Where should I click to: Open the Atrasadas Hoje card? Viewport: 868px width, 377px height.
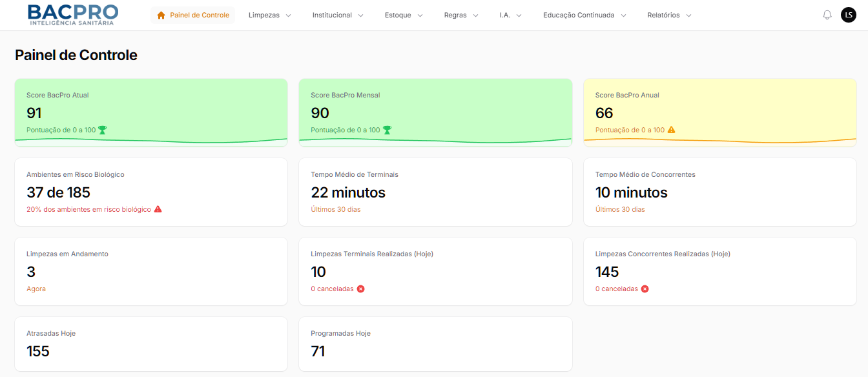pyautogui.click(x=151, y=343)
